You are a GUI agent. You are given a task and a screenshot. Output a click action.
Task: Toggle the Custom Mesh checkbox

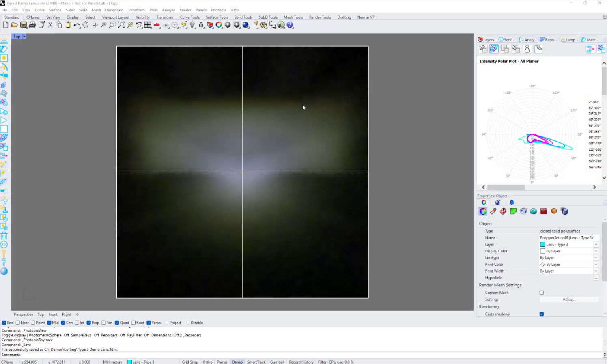point(542,293)
